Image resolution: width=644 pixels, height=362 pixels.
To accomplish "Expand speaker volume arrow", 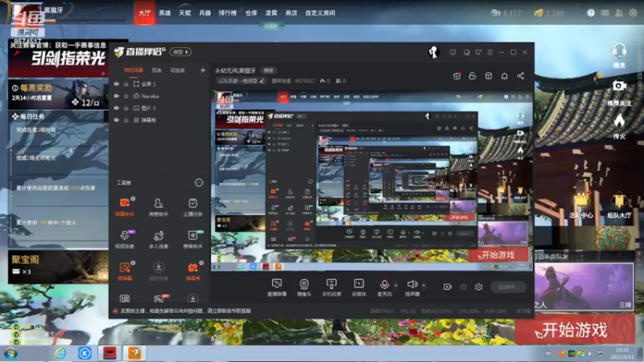I will [423, 286].
